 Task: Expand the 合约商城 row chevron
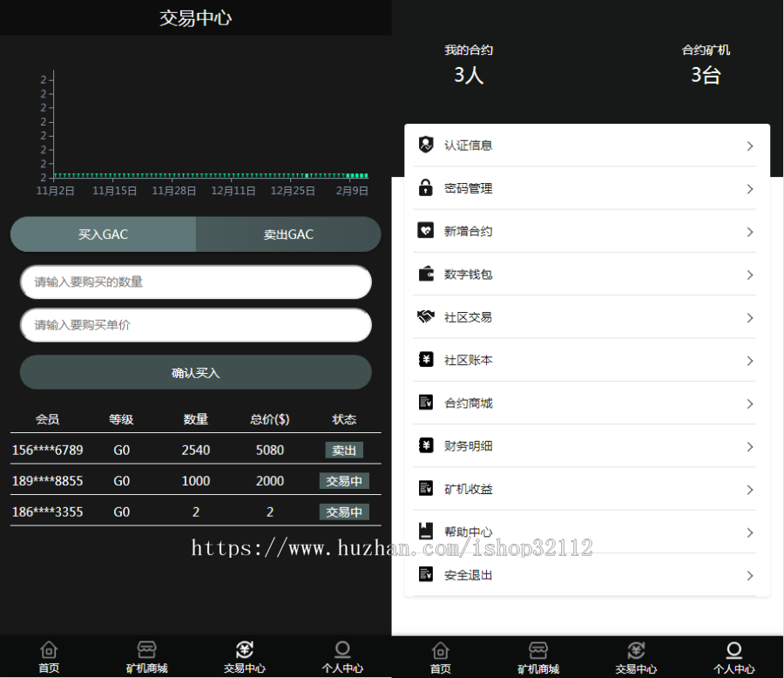[750, 403]
